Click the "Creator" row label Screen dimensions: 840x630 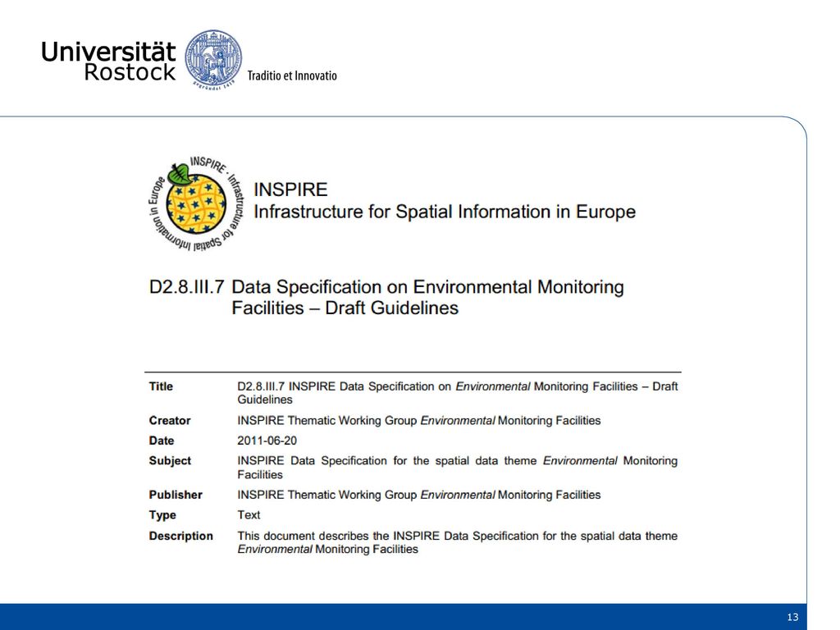tap(170, 421)
